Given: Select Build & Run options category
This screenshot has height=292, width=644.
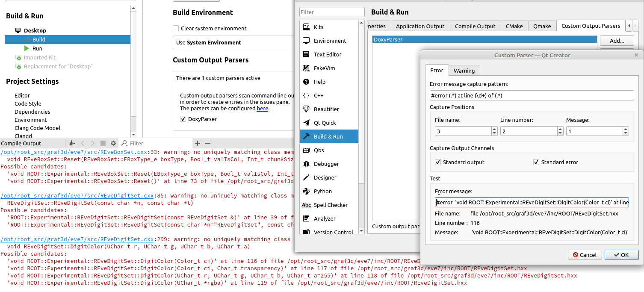Looking at the screenshot, I should click(329, 136).
